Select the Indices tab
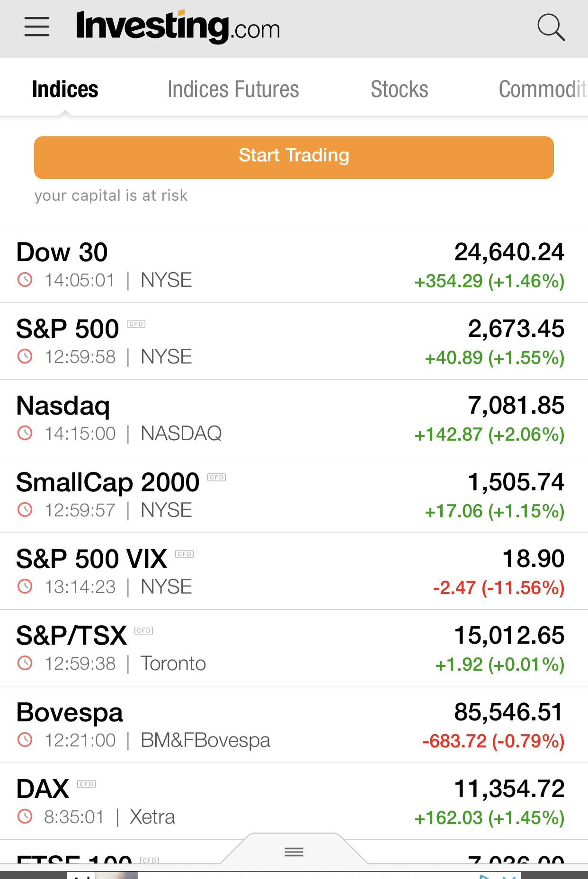This screenshot has width=588, height=879. pyautogui.click(x=65, y=89)
